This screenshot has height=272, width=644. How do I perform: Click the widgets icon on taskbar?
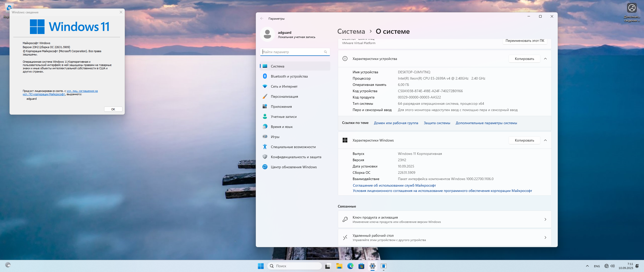8,265
